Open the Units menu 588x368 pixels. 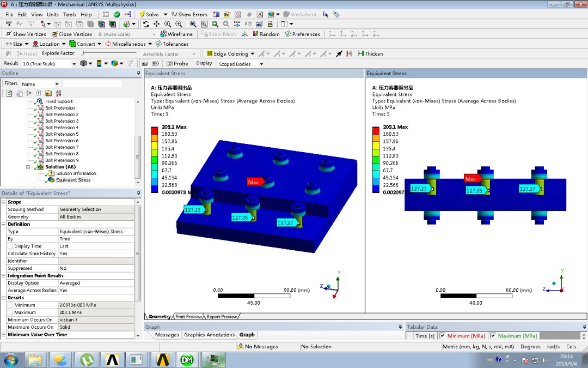click(52, 14)
